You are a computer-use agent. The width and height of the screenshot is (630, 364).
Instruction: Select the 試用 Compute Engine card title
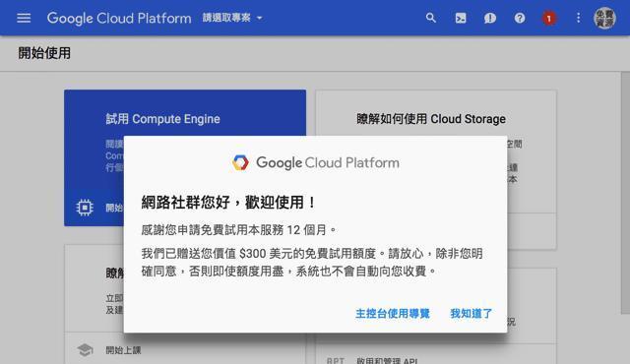(x=162, y=119)
